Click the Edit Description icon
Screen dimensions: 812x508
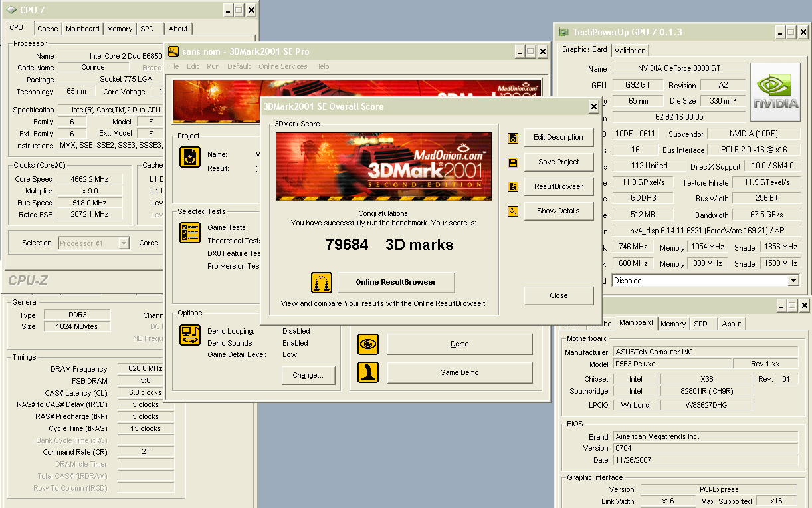513,138
